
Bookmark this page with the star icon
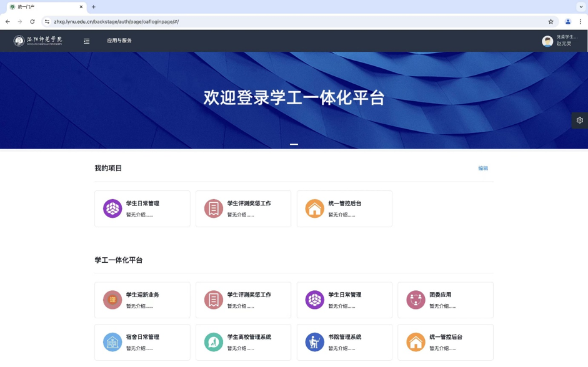551,22
